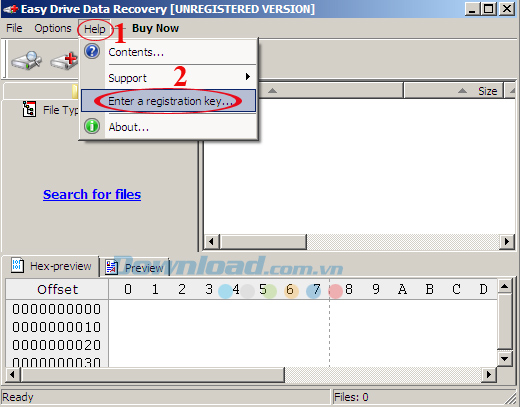This screenshot has height=407, width=520.
Task: Click the Files: 0 status entry
Action: 351,397
